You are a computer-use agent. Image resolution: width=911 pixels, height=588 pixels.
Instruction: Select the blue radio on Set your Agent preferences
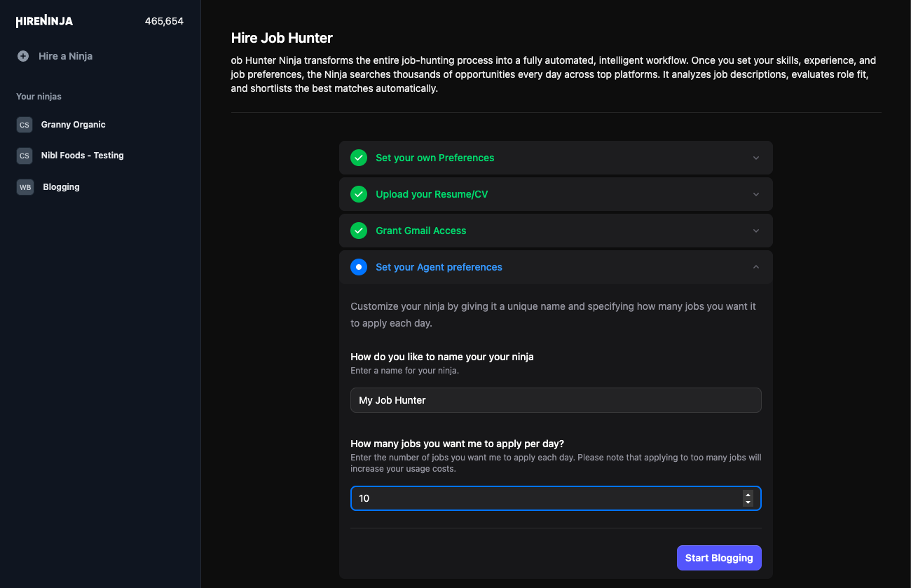tap(359, 267)
